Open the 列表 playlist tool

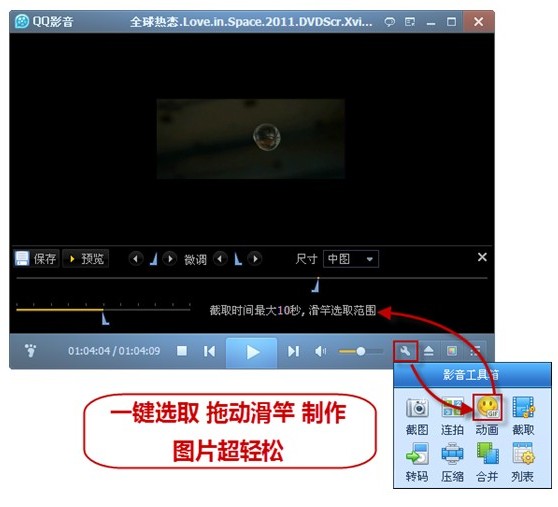[x=523, y=462]
